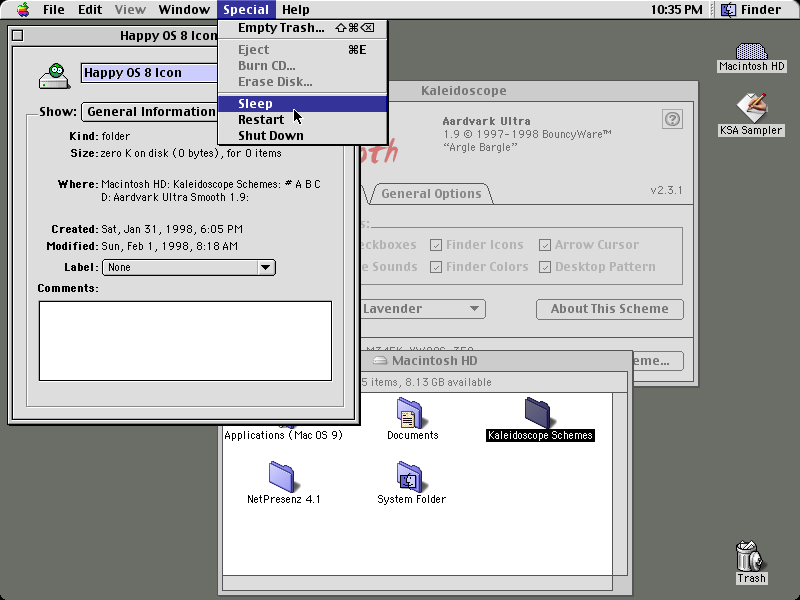Viewport: 800px width, 600px height.
Task: Open the Help menu
Action: click(x=295, y=10)
